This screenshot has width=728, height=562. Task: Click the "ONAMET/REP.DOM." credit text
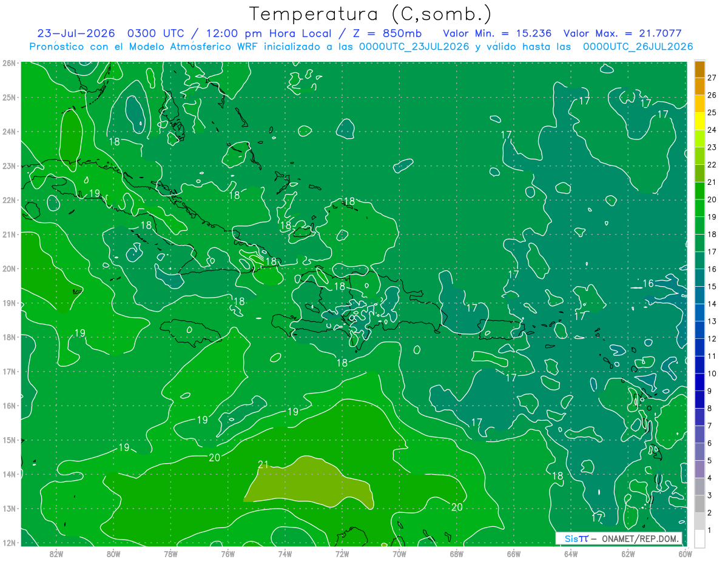coord(641,538)
